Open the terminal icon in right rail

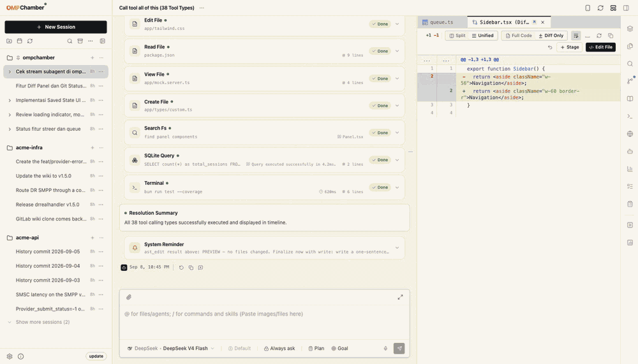[x=630, y=116]
